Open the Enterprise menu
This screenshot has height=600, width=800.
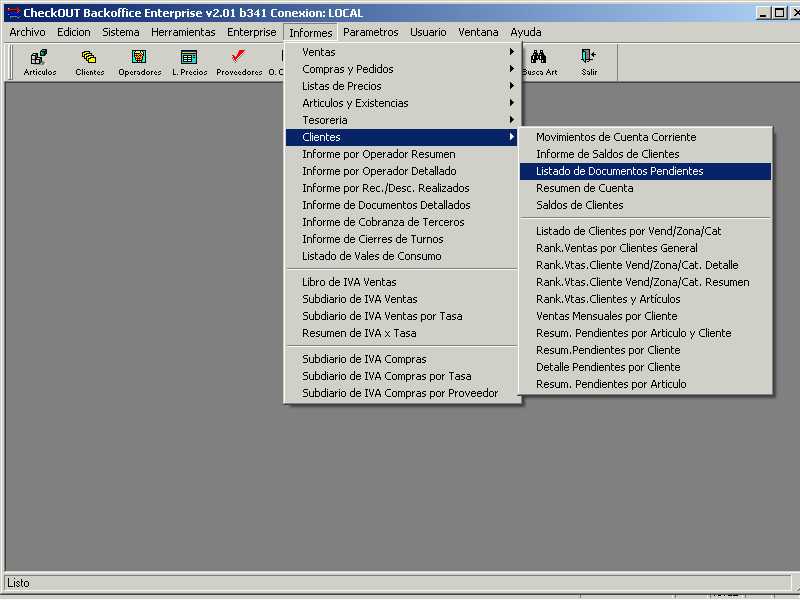pyautogui.click(x=252, y=32)
